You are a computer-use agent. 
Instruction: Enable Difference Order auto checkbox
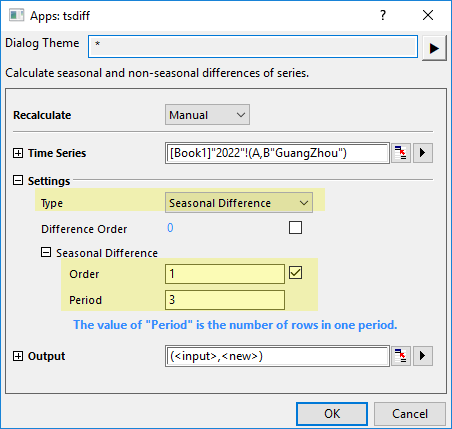click(x=295, y=228)
